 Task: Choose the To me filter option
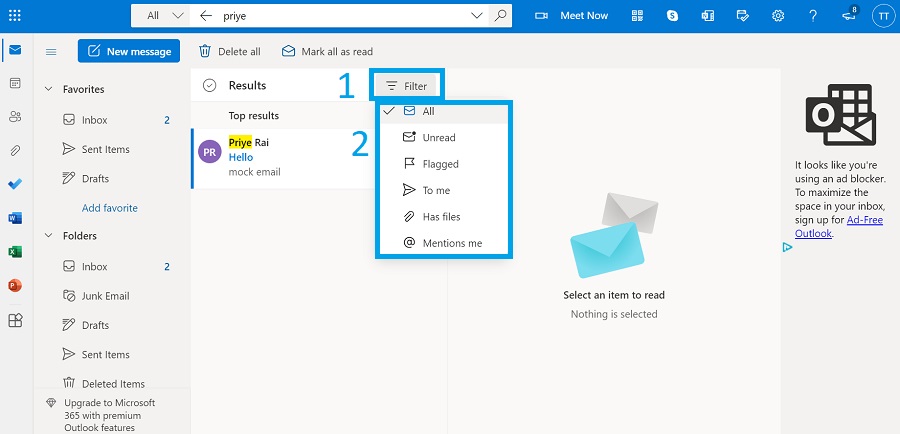(444, 191)
